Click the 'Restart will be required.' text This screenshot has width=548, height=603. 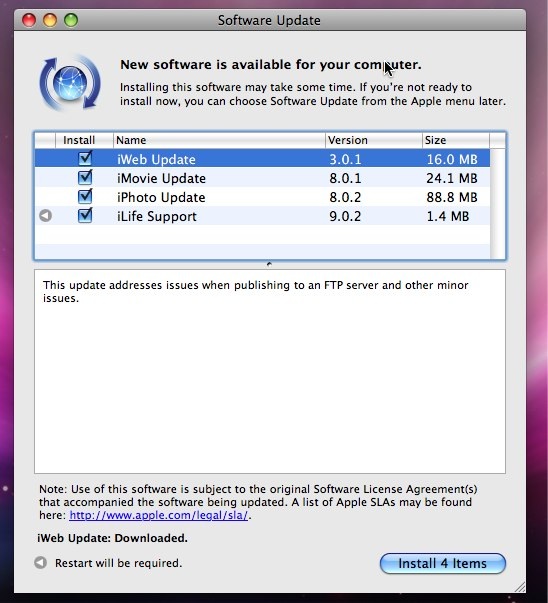pos(118,563)
